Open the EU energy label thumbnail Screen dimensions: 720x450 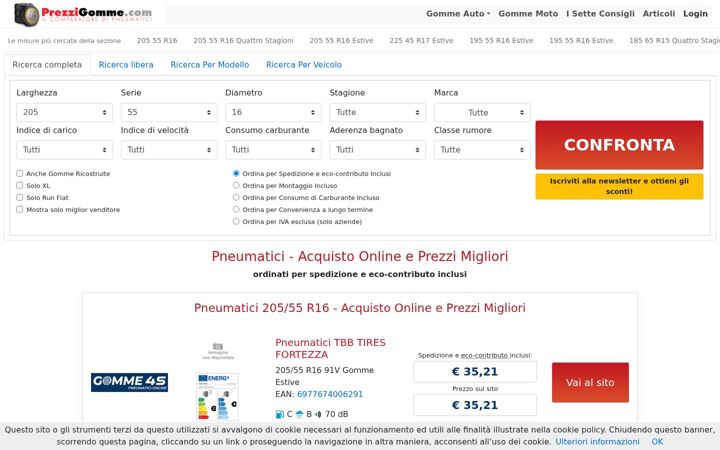[218, 397]
